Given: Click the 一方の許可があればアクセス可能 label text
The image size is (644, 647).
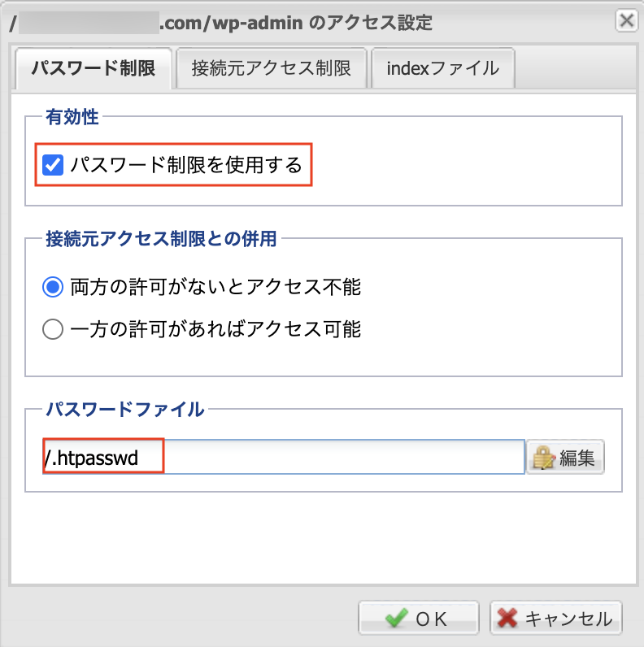Looking at the screenshot, I should [x=215, y=329].
